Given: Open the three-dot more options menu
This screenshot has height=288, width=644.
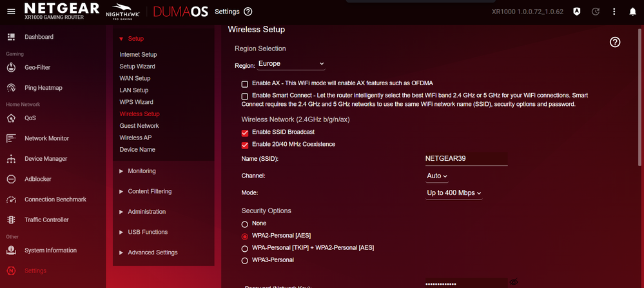Looking at the screenshot, I should point(614,12).
